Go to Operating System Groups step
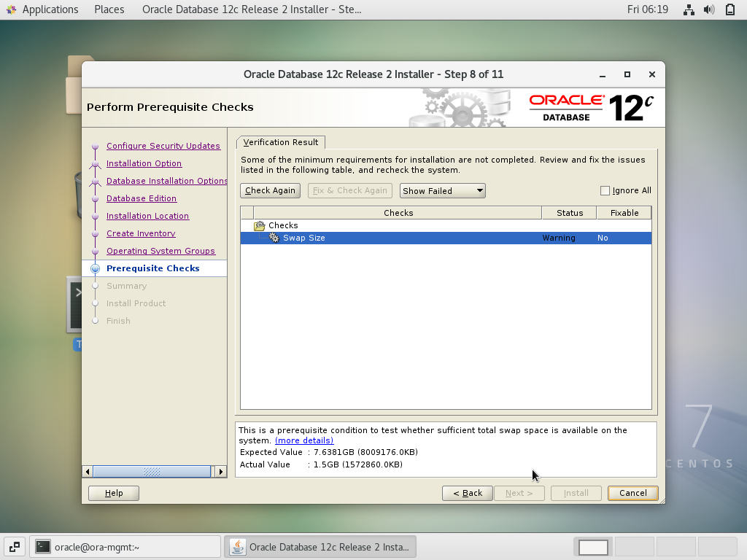Image resolution: width=747 pixels, height=560 pixels. pos(160,251)
